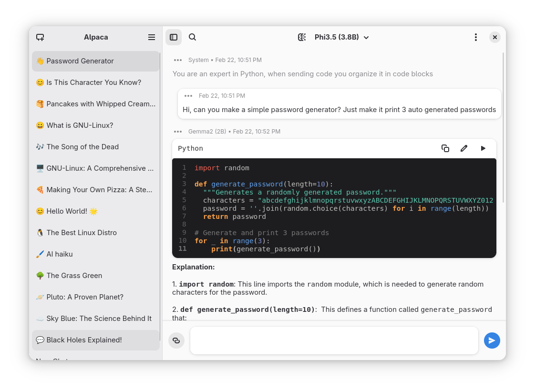Screen dimensions: 535x392
Task: Send the message with blue arrow
Action: [x=492, y=340]
